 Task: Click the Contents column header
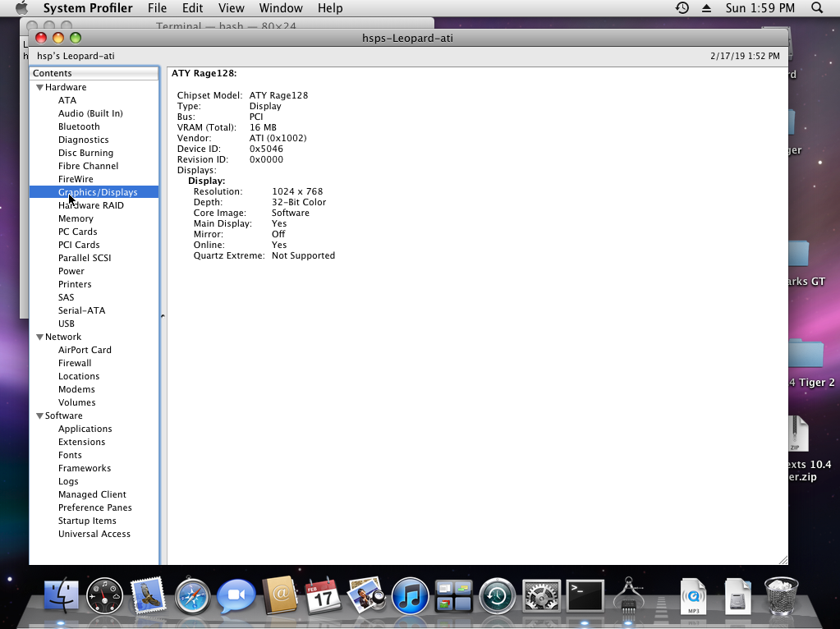[x=94, y=73]
